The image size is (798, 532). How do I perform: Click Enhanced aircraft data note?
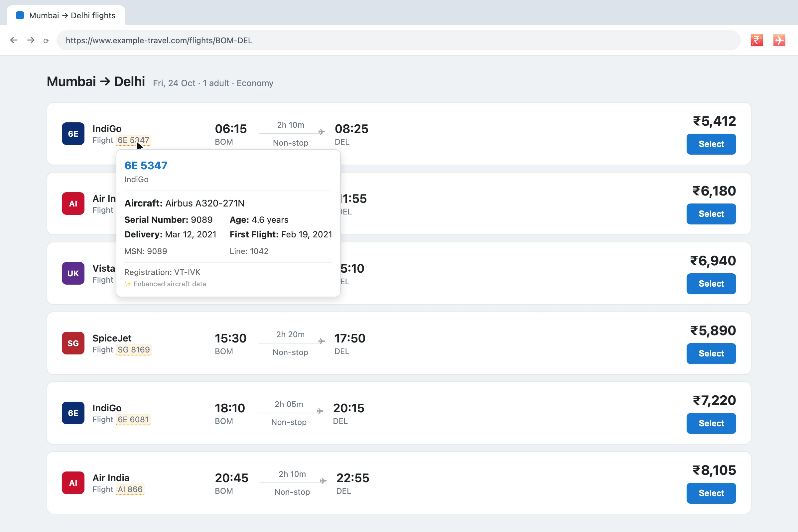(x=165, y=284)
